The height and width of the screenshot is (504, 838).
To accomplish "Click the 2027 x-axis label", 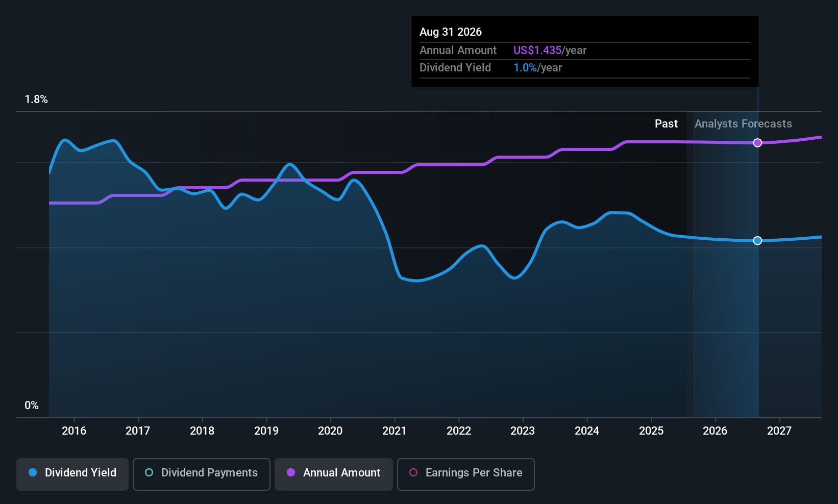I will pyautogui.click(x=779, y=431).
